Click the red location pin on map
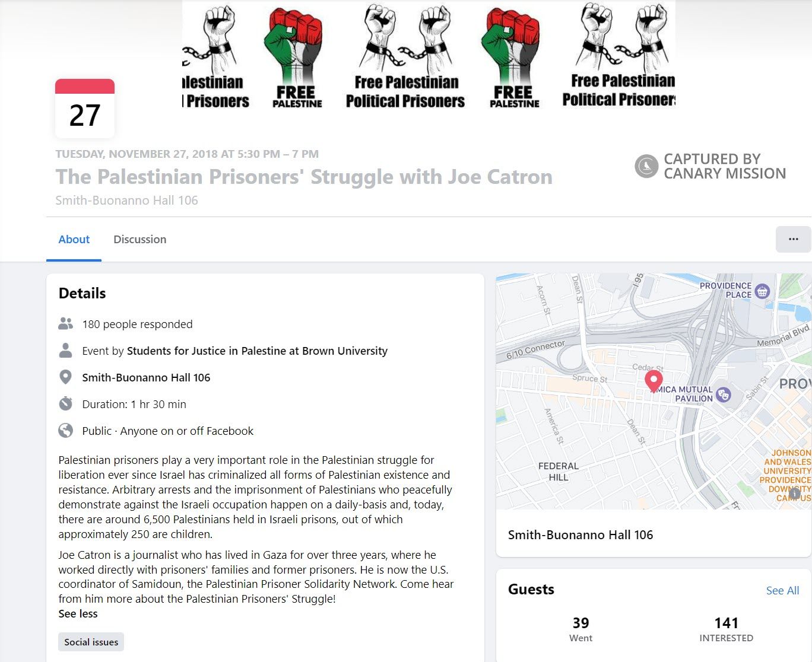This screenshot has height=662, width=812. point(654,380)
